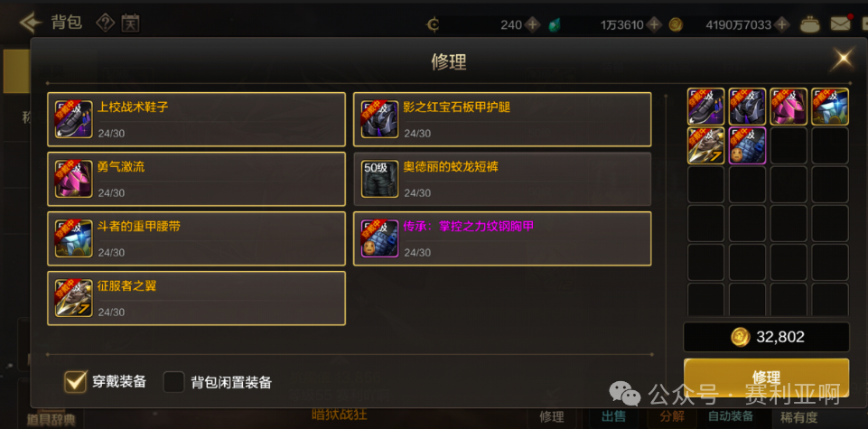Viewport: 868px width, 429px height.
Task: Enable the 背包闲置装备 checkbox
Action: [173, 382]
